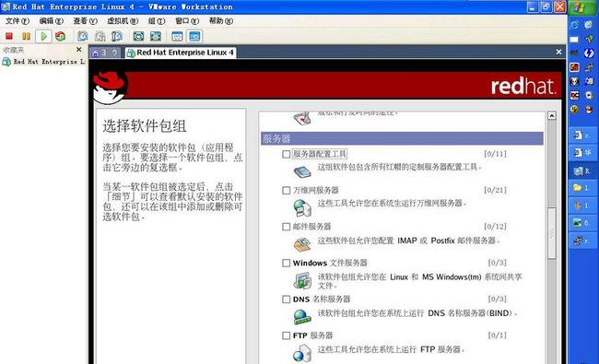This screenshot has height=364, width=599.
Task: Click the red Power Off toolbar button
Action: point(9,36)
